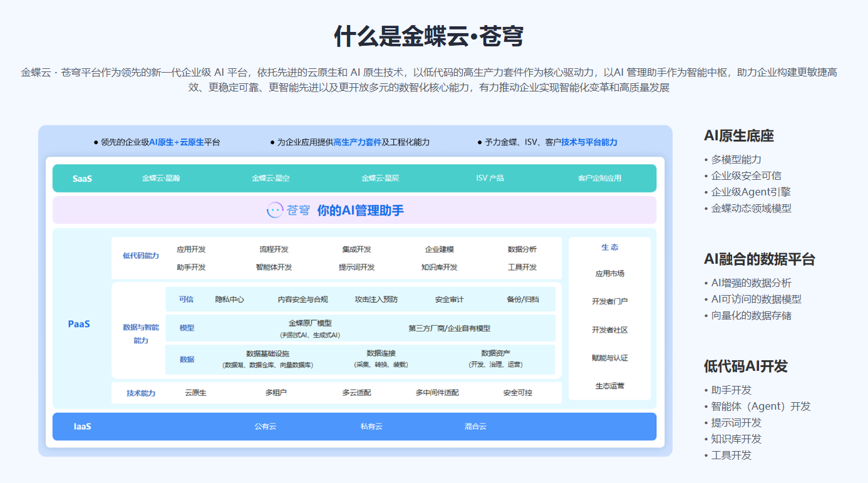868x483 pixels.
Task: Click 金蝶原厂模型 in the 模型 row
Action: click(310, 323)
